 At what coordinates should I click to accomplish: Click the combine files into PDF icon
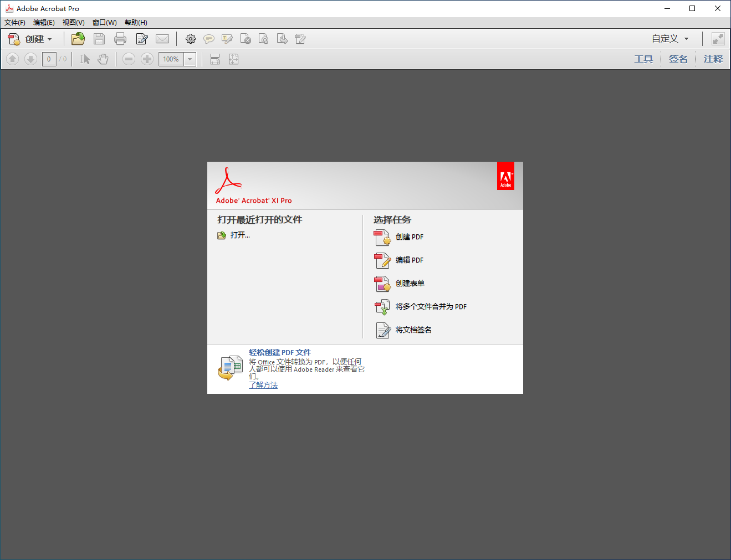click(382, 307)
